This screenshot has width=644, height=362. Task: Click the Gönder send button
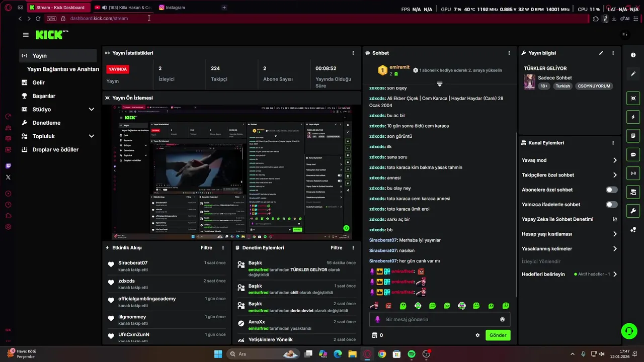(498, 335)
